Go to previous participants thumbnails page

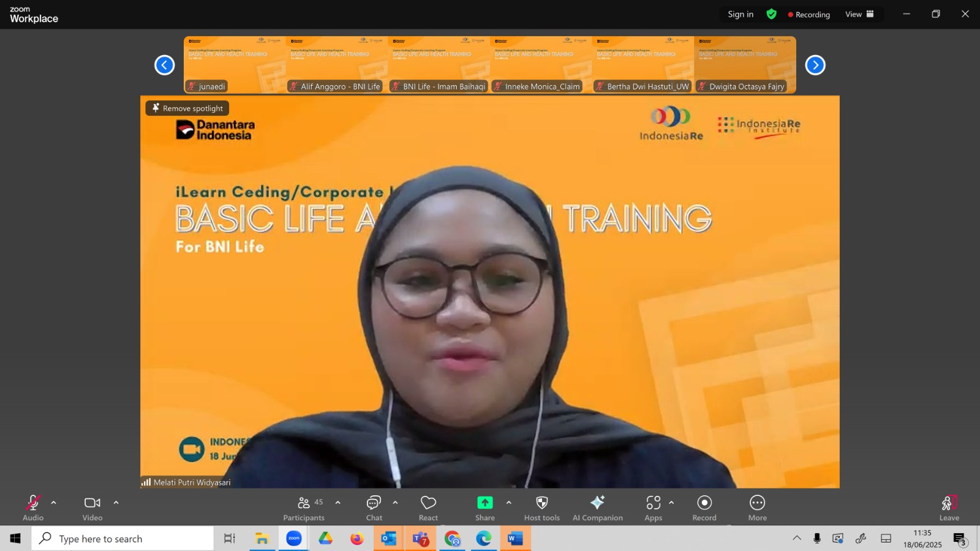[x=164, y=65]
